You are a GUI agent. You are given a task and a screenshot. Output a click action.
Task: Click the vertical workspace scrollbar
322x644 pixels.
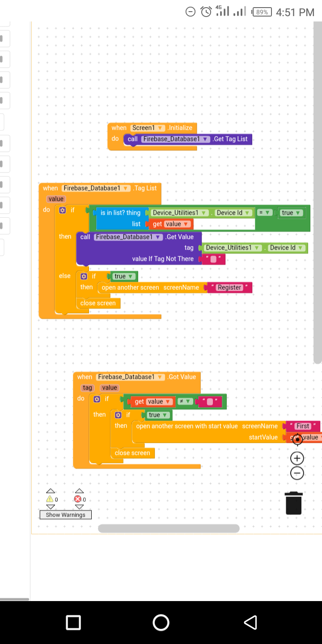[x=318, y=192]
